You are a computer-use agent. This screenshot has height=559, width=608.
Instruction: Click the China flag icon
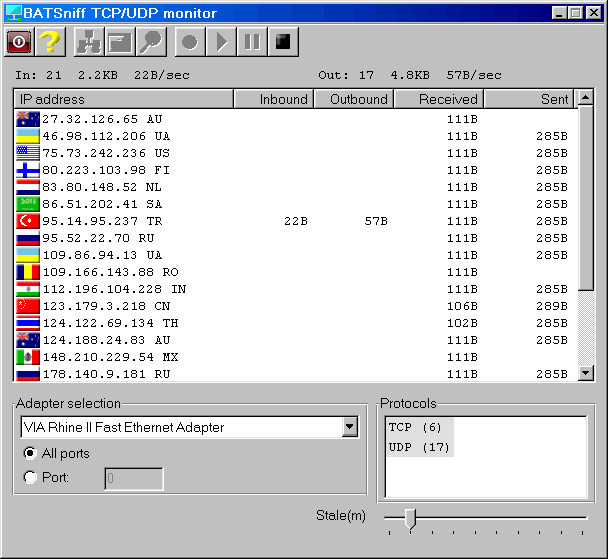28,306
